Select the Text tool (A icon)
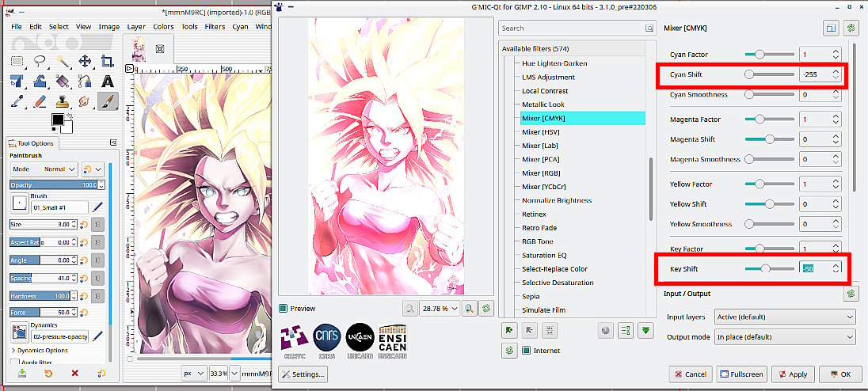Image resolution: width=868 pixels, height=391 pixels. point(108,82)
